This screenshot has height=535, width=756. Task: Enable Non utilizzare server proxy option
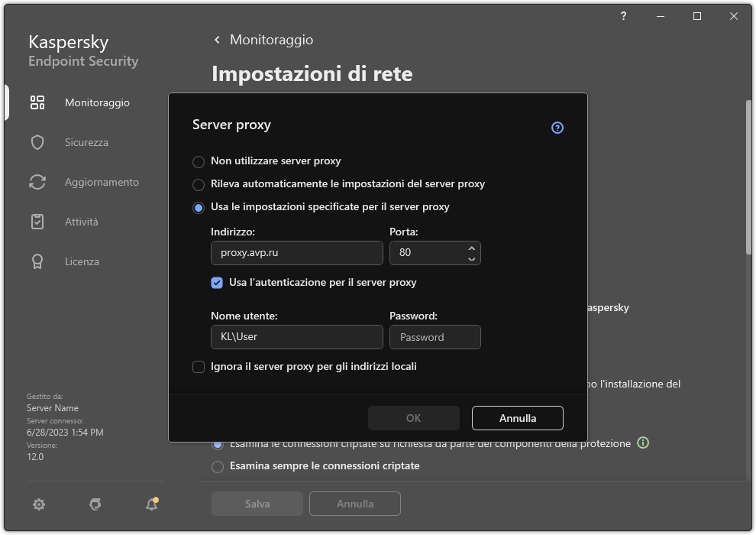click(199, 161)
